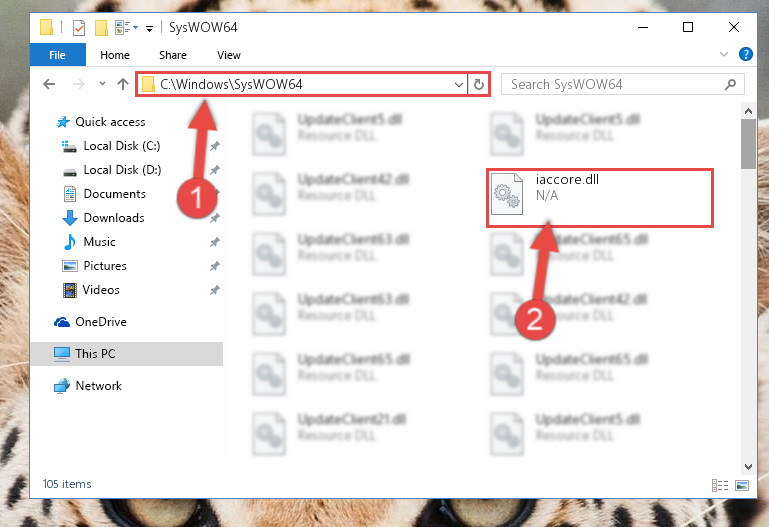
Task: Switch to the View tab
Action: click(x=229, y=55)
